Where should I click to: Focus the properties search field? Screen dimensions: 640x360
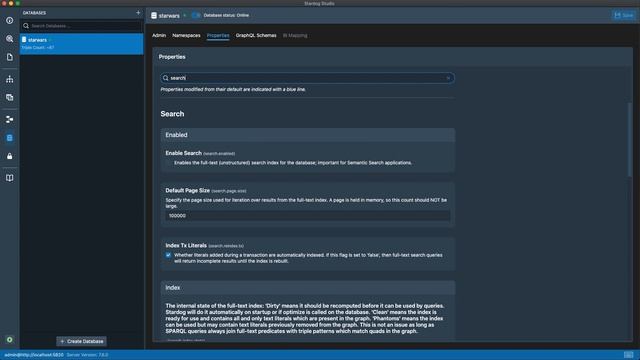coord(307,78)
